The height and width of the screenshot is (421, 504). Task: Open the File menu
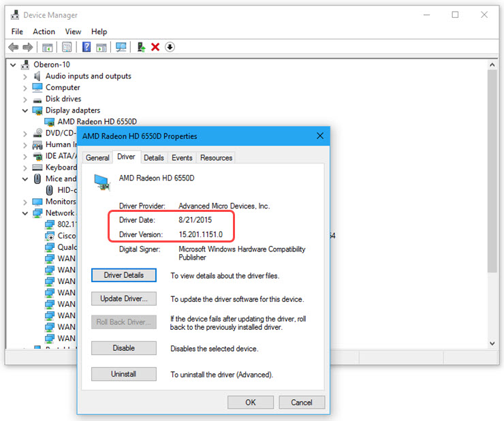[x=17, y=31]
